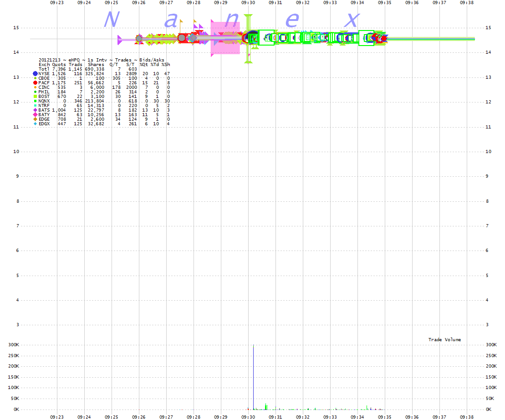Viewport: 505px width, 420px height.
Task: Select the NQNX exchange label in legend
Action: pos(44,101)
